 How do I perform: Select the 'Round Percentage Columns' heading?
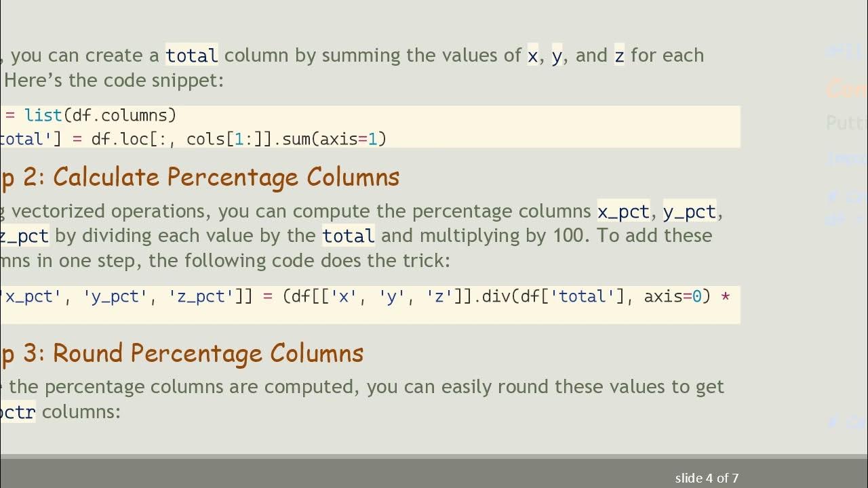click(208, 354)
